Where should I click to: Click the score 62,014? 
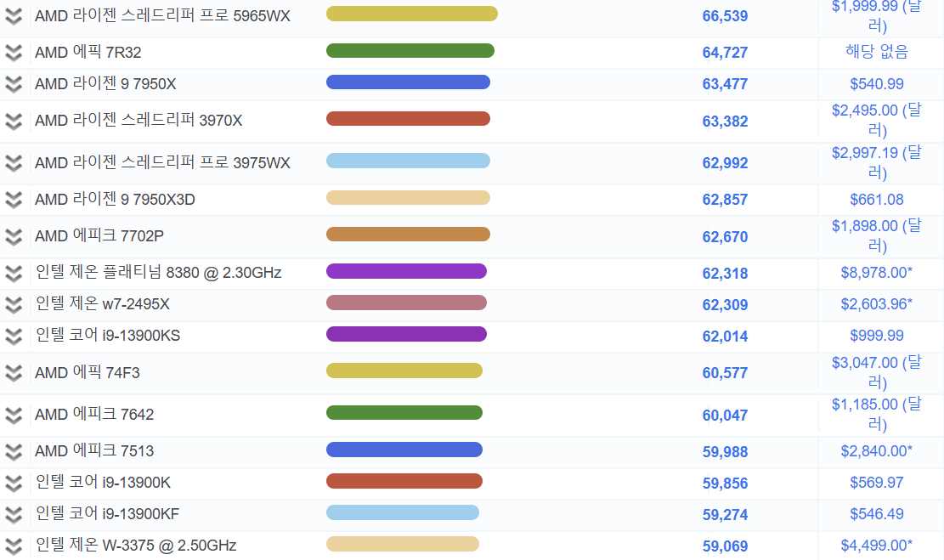[725, 337]
